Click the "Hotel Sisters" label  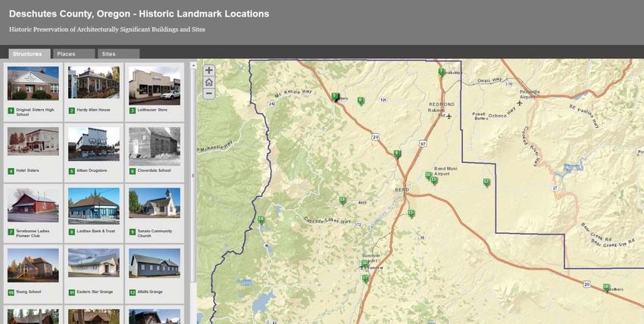[27, 170]
